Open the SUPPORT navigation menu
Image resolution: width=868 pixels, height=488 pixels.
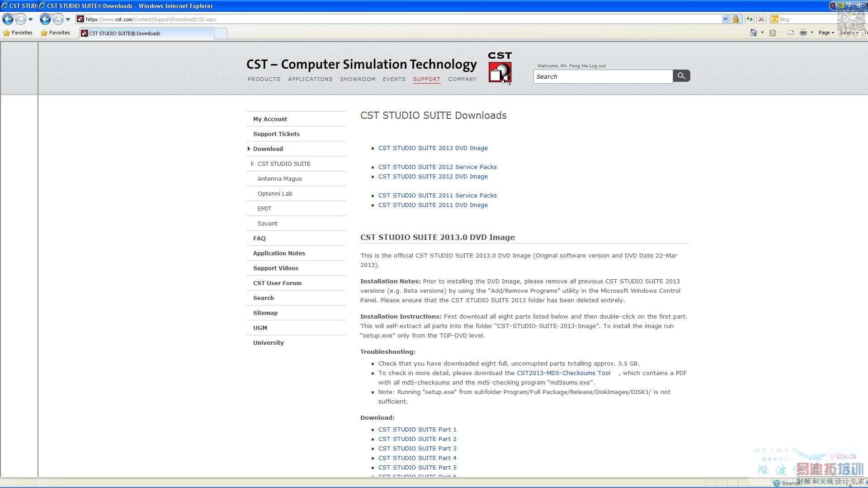[427, 79]
